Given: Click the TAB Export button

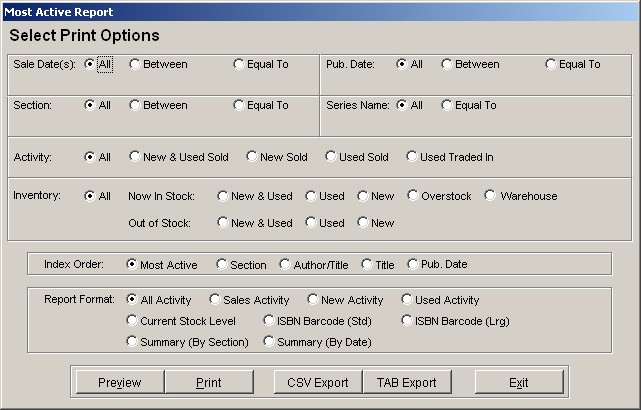Looking at the screenshot, I should coord(407,382).
